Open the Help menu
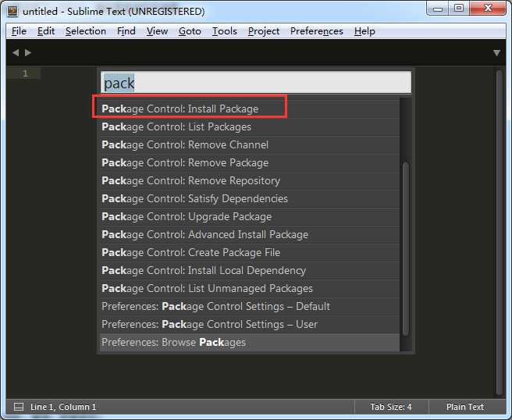The image size is (512, 420). point(364,31)
